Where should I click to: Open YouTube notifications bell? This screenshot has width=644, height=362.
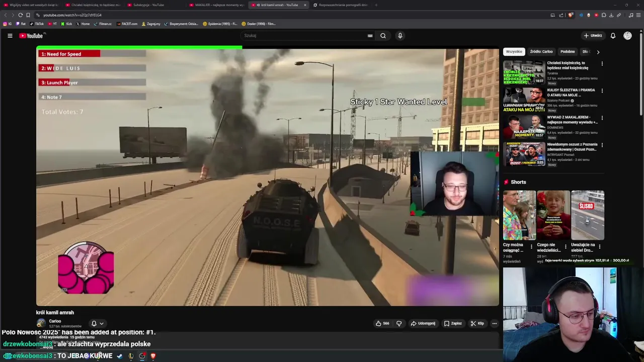click(613, 36)
